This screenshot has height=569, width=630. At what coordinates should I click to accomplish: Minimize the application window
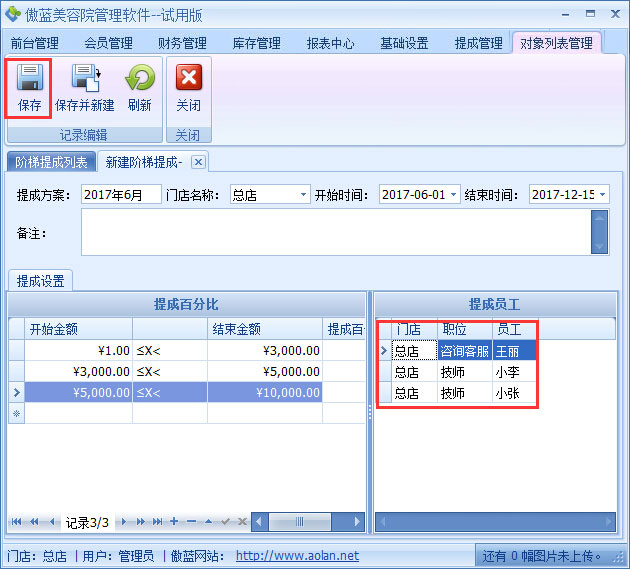566,14
